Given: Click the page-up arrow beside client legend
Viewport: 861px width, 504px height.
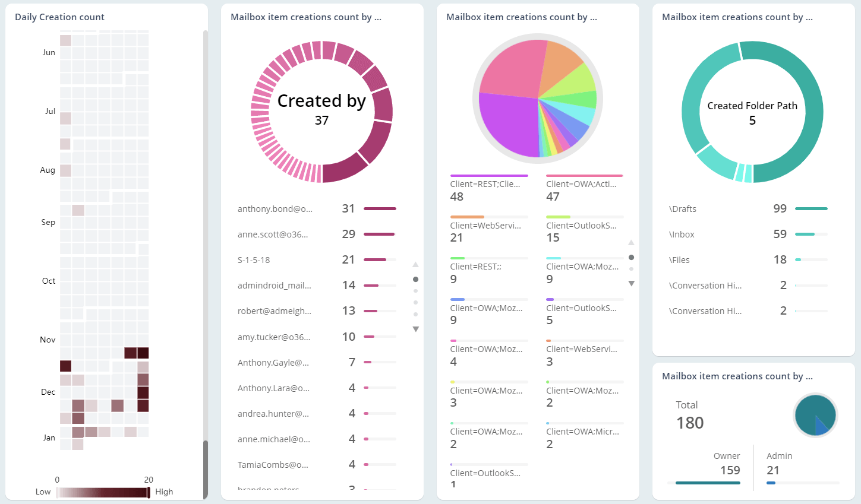Looking at the screenshot, I should click(631, 243).
